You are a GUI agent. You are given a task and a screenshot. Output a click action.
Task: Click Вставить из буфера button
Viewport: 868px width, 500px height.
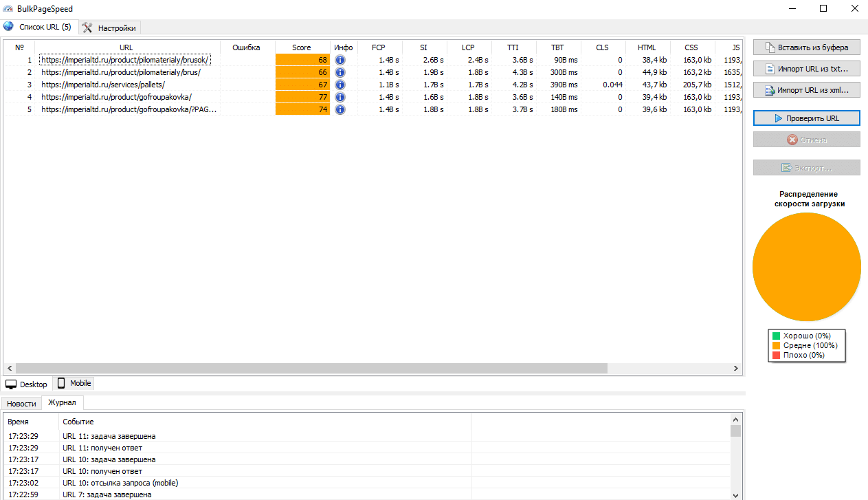(x=807, y=47)
